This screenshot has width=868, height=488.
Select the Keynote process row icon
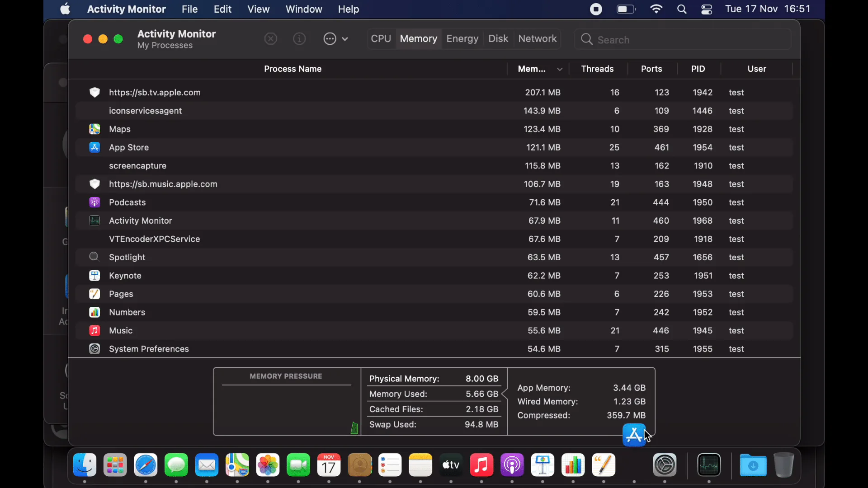pyautogui.click(x=94, y=276)
